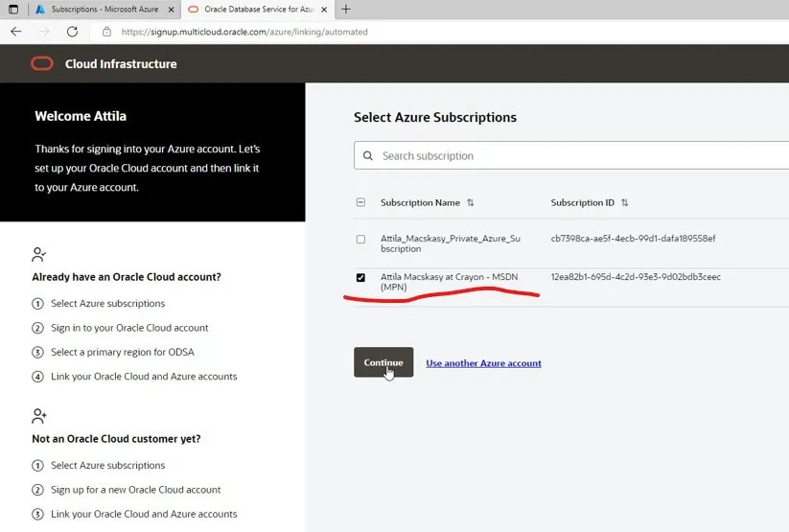Click subscription ID cb7398ca-ae5f-4ecb-99d1-dafa189558ef
The image size is (789, 532).
633,238
